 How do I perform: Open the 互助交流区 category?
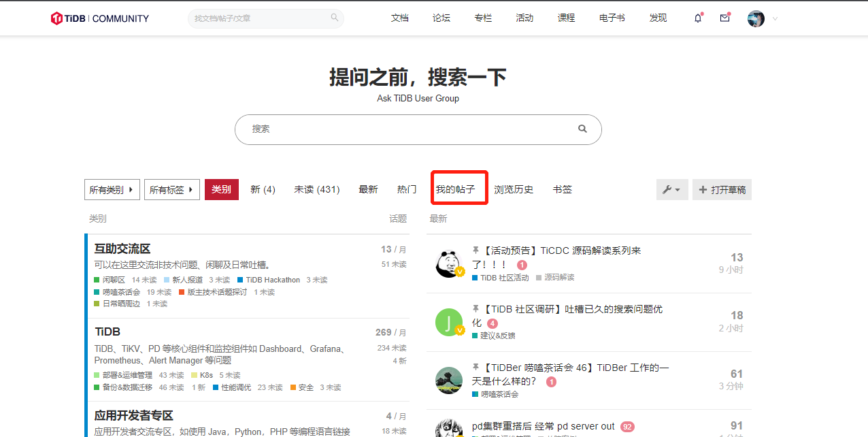tap(122, 249)
